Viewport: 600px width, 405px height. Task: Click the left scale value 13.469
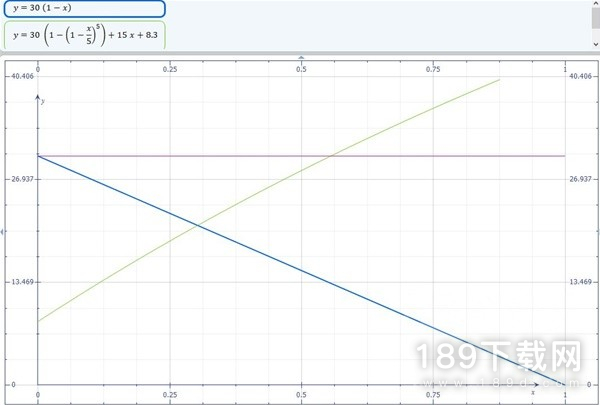pos(19,282)
